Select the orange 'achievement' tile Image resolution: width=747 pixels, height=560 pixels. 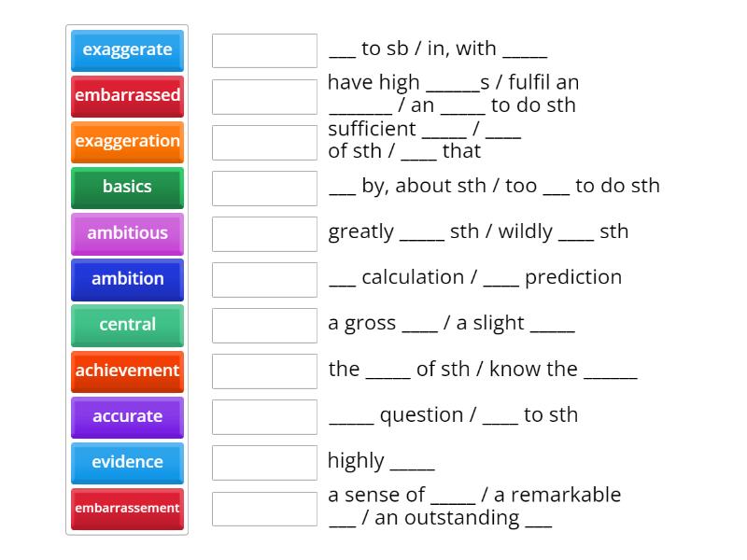(x=127, y=371)
